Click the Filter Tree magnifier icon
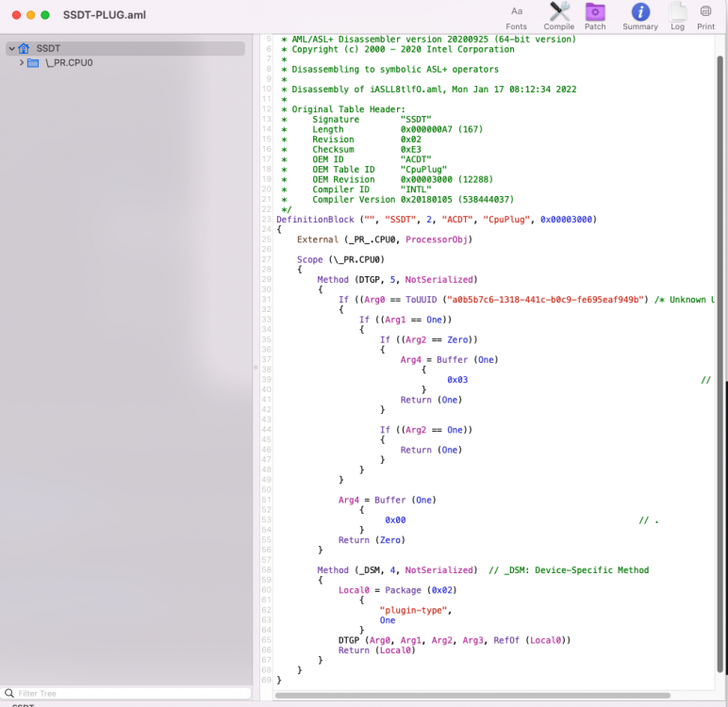 8,693
